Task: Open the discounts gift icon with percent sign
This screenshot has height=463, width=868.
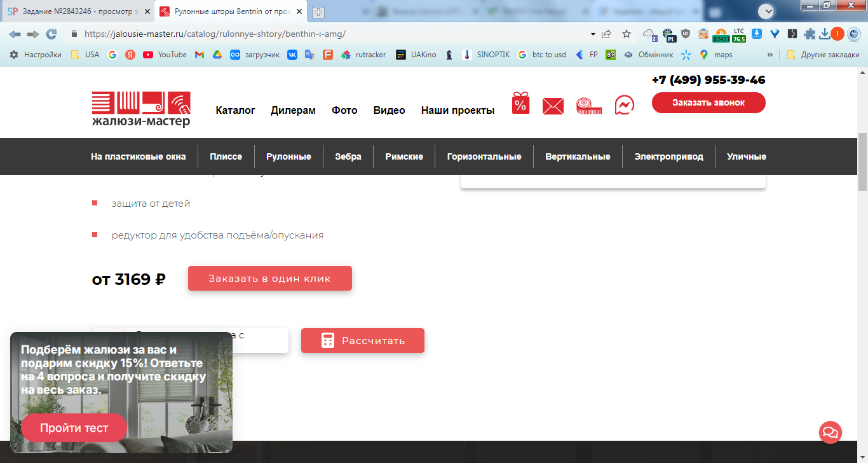Action: point(520,103)
